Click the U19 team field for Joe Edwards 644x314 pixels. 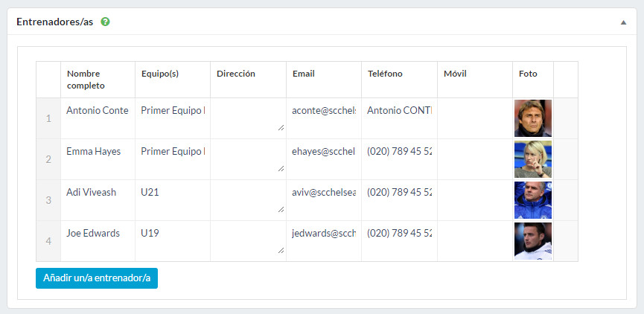point(173,234)
